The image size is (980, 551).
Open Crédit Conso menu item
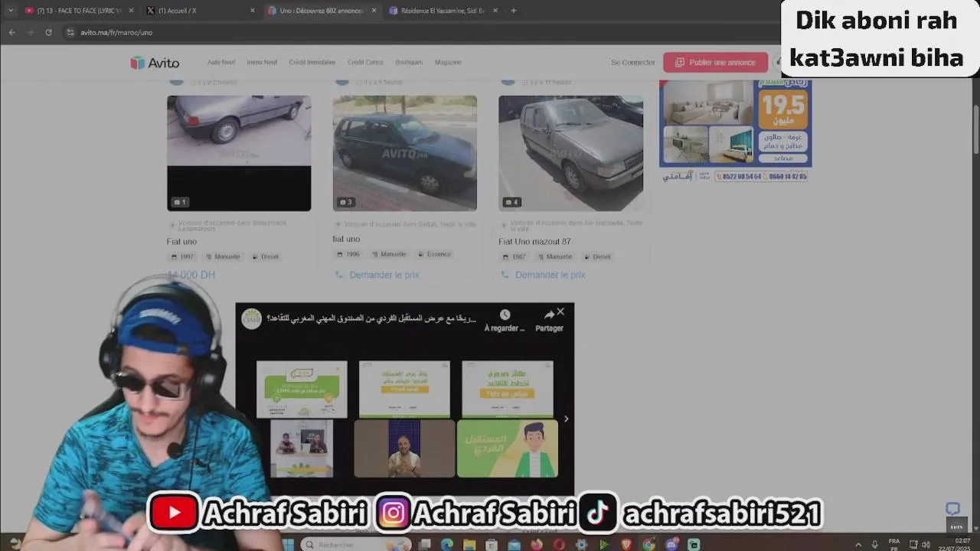pyautogui.click(x=365, y=63)
